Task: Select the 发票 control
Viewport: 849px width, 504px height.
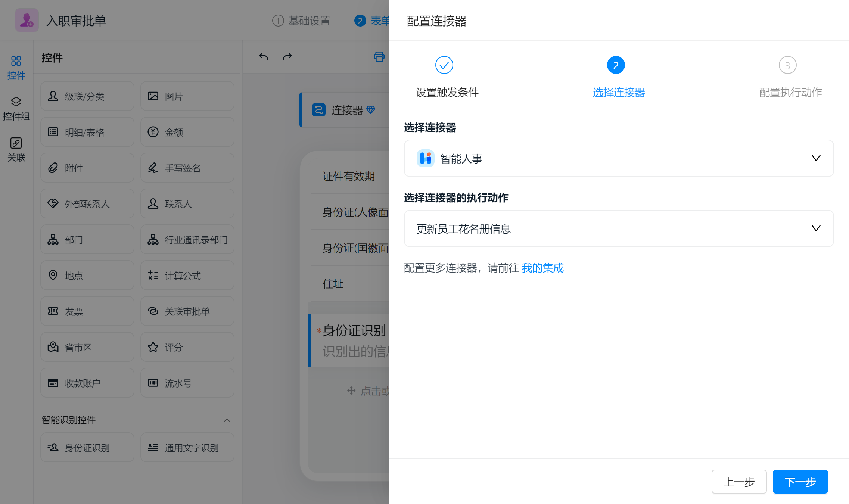Action: click(87, 311)
